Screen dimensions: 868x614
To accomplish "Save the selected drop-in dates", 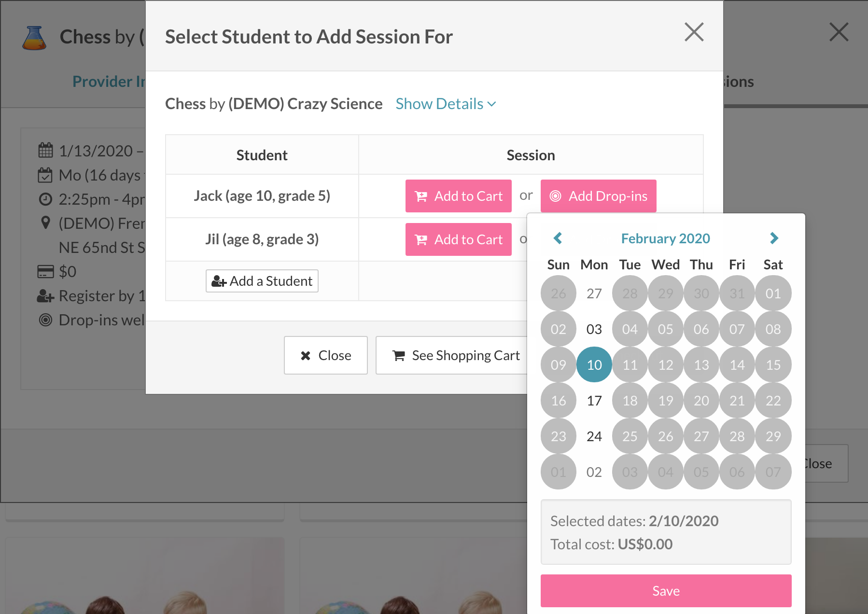I will point(666,591).
